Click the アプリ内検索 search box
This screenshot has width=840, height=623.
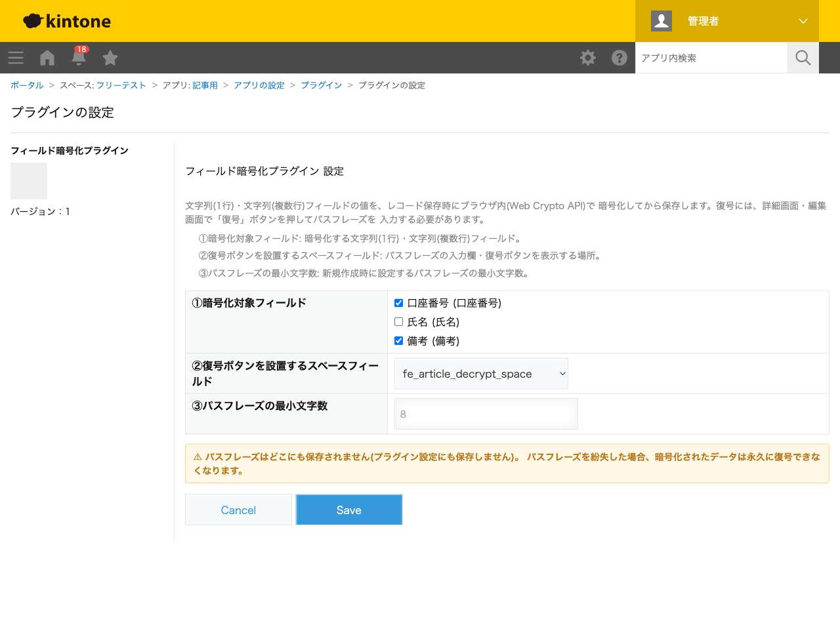click(x=711, y=58)
